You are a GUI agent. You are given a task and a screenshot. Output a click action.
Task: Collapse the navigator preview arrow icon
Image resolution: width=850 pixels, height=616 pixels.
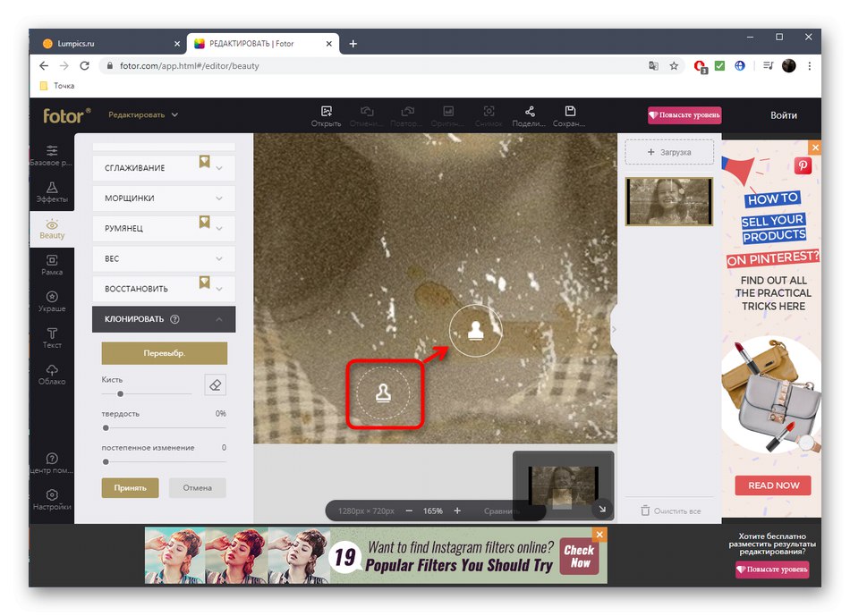[x=602, y=509]
